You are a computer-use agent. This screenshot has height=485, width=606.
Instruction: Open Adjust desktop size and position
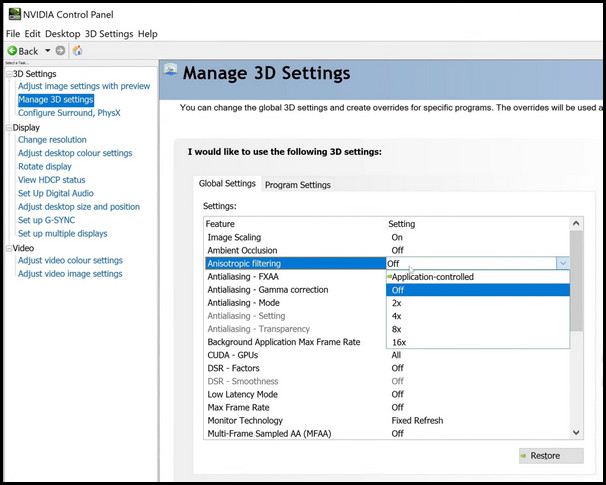click(x=79, y=207)
